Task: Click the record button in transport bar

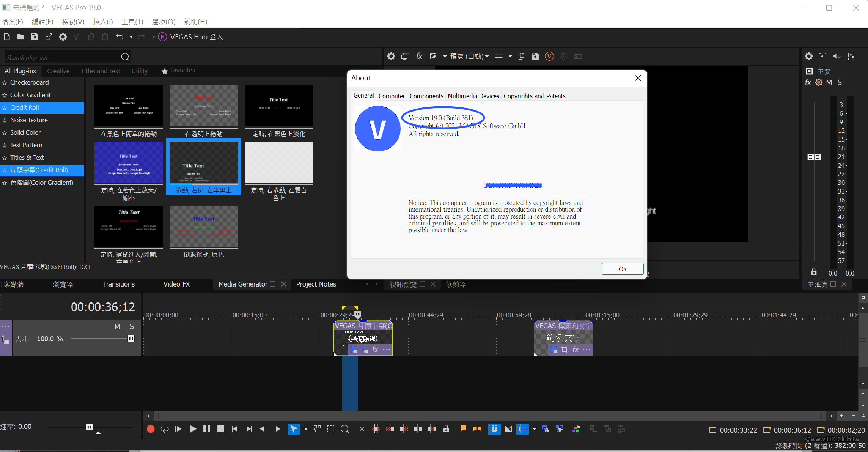Action: [151, 429]
